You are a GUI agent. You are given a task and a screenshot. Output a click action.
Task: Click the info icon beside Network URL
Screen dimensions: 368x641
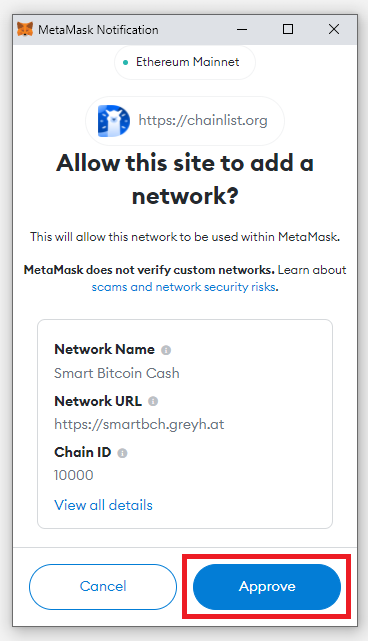tap(153, 401)
